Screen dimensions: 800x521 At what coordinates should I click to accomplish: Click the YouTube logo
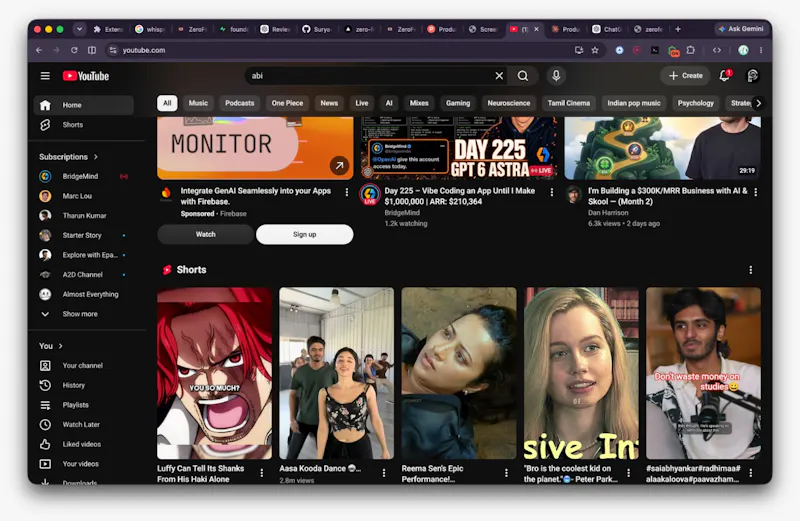point(86,76)
